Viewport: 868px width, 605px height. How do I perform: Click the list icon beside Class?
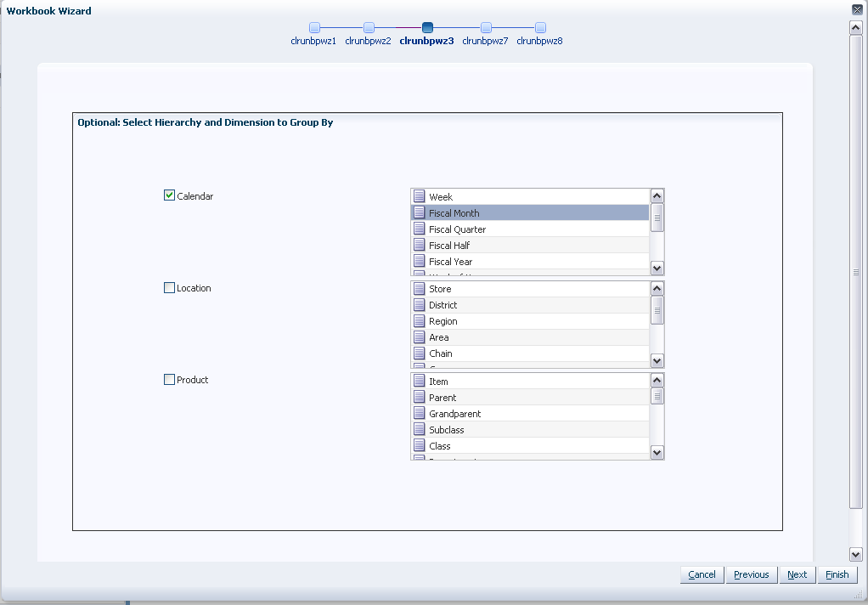point(419,445)
